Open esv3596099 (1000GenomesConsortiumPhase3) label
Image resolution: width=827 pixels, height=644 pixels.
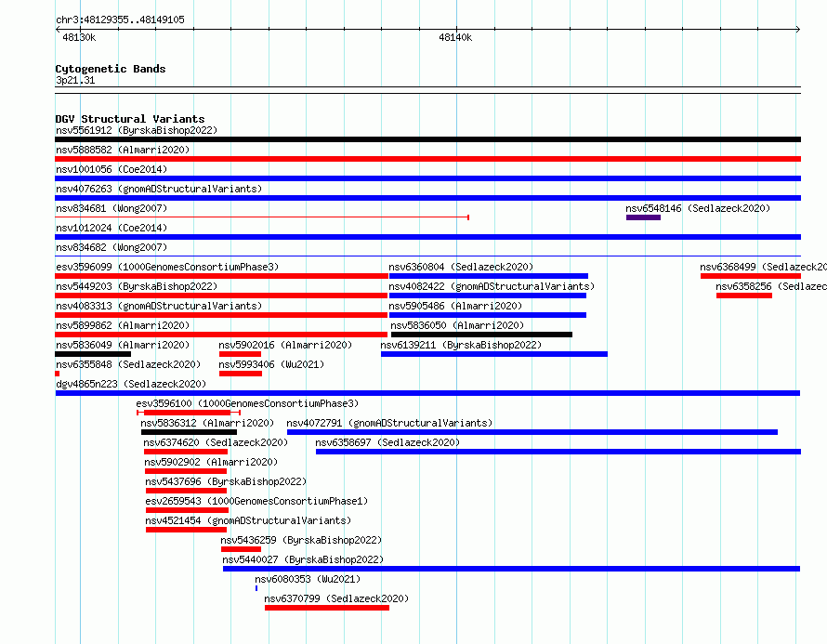(x=167, y=267)
